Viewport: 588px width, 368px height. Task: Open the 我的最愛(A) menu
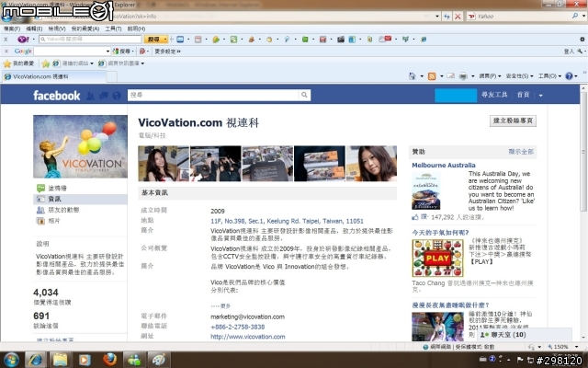(85, 29)
